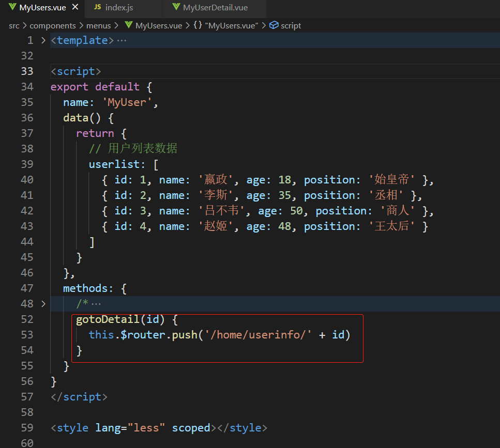Close the MyUsers.vue tab
Image resolution: width=500 pixels, height=448 pixels.
point(75,7)
